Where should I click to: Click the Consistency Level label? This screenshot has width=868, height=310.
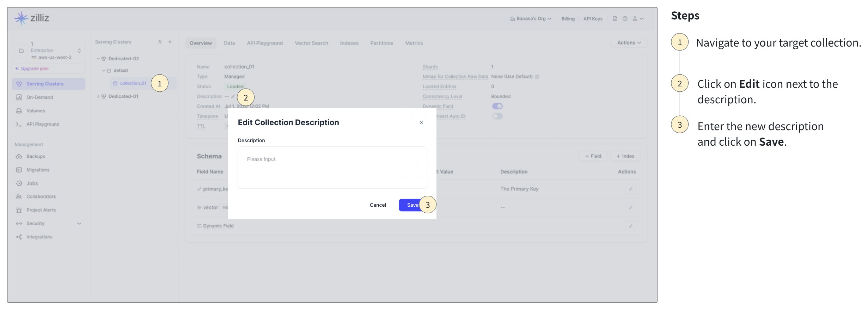tap(442, 96)
